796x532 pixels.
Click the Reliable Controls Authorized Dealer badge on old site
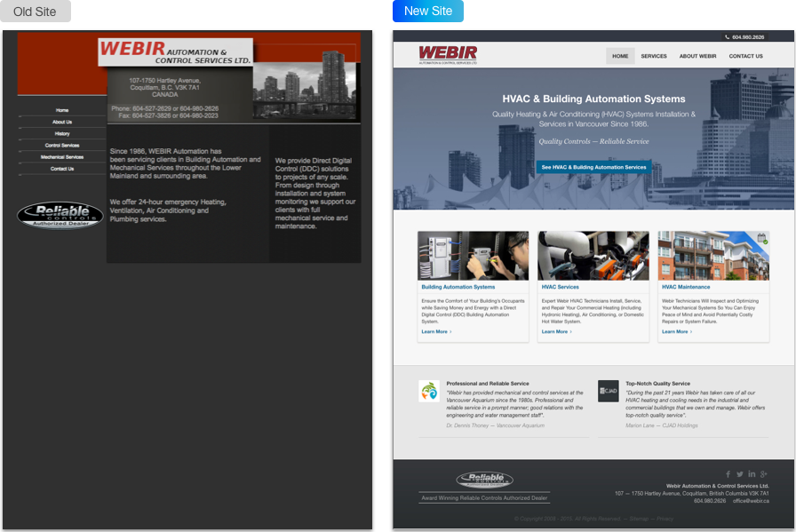(x=60, y=215)
